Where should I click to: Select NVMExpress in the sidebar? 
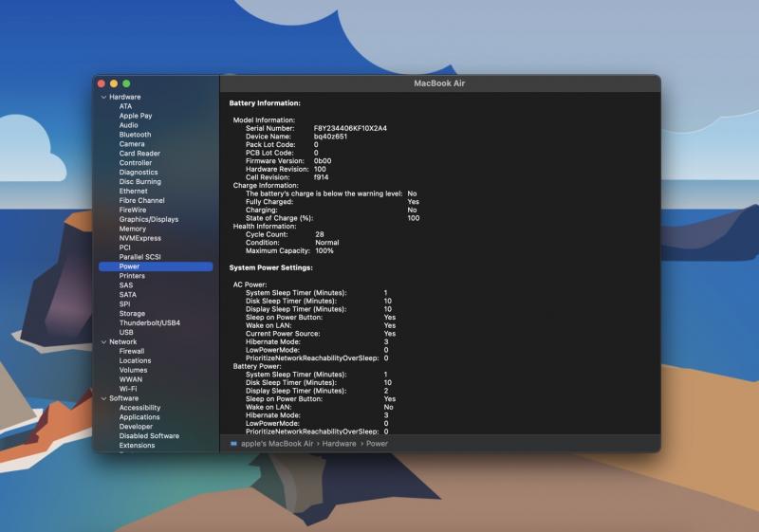pos(139,238)
